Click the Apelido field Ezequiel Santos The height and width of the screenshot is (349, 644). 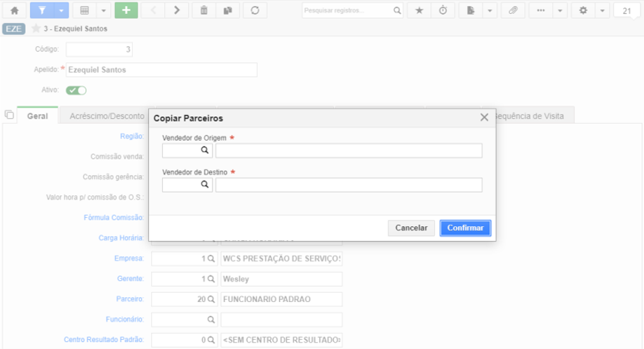(x=161, y=70)
